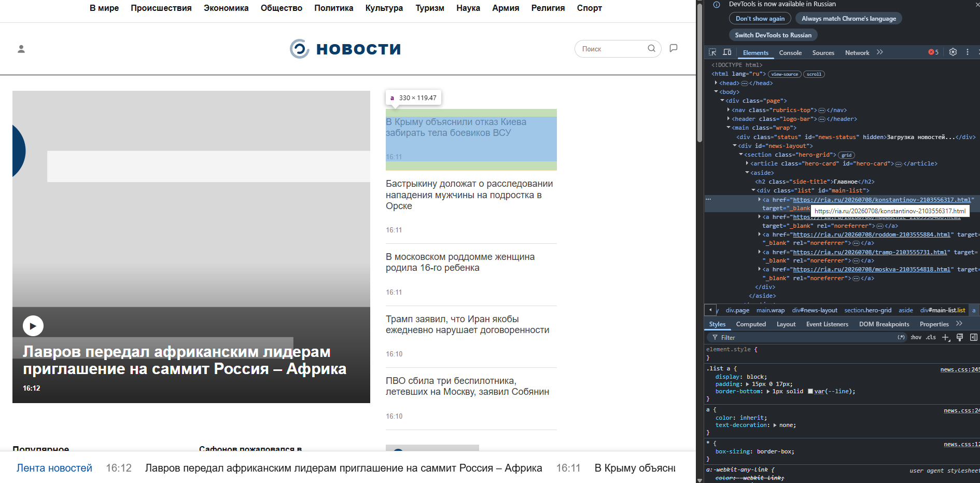980x483 pixels.
Task: Toggle regex filter option in Styles filter
Action: coord(901,337)
